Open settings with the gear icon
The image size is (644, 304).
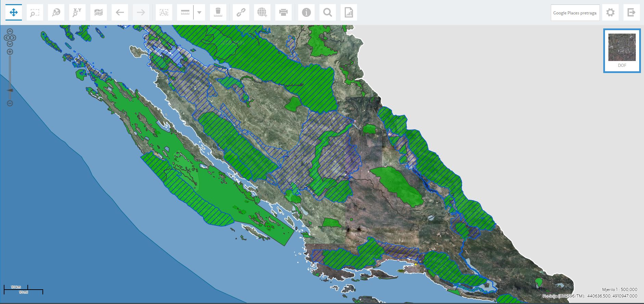[x=610, y=13]
